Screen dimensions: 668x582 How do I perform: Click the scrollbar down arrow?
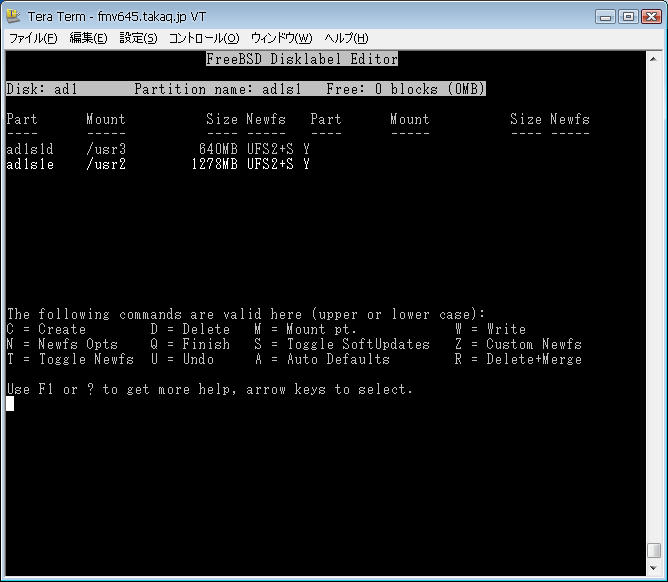[x=653, y=568]
